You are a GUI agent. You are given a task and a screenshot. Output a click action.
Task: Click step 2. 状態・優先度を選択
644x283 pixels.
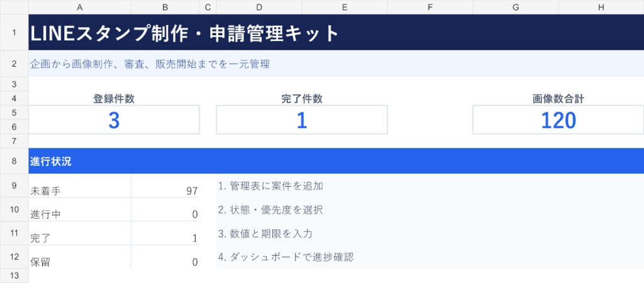(270, 210)
